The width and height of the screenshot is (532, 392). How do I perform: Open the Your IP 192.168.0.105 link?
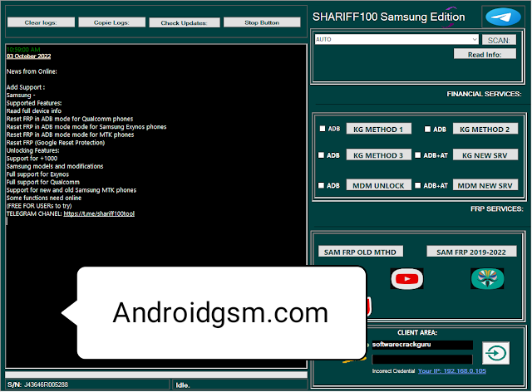[452, 371]
